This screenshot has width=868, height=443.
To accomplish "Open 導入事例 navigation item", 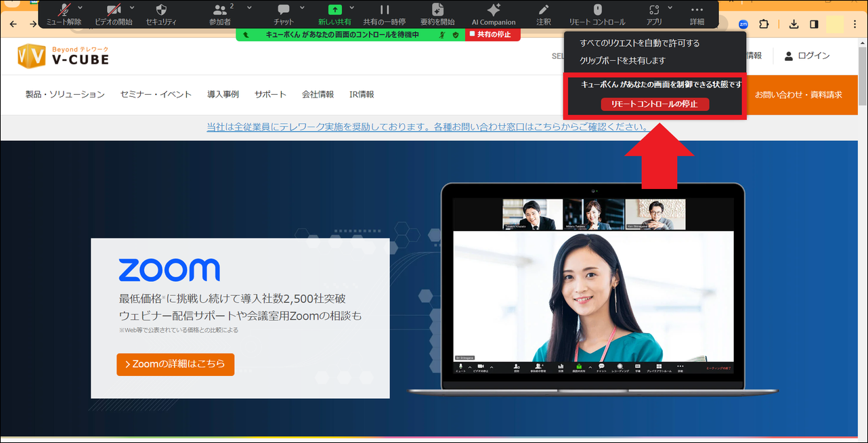I will pos(223,94).
